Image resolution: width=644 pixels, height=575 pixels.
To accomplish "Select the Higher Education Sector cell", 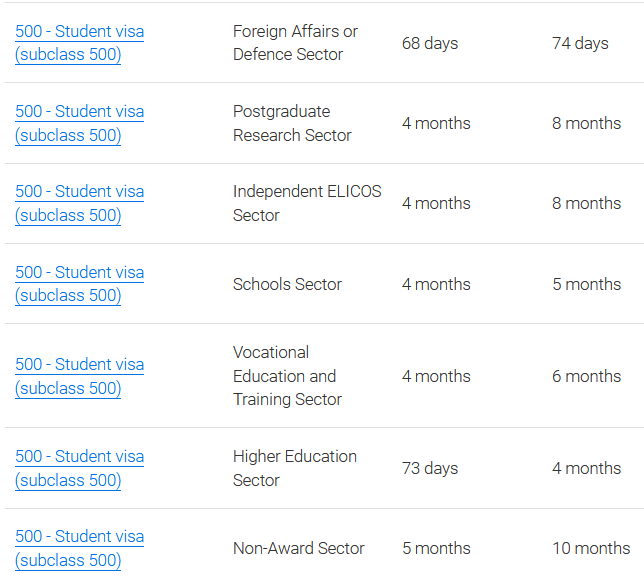I will [x=294, y=468].
